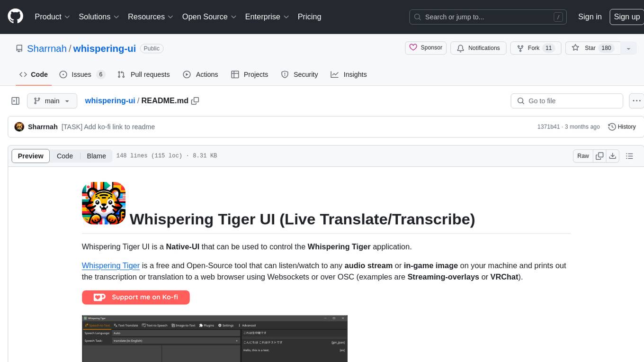Open the Raw file view
This screenshot has height=362, width=644.
click(x=583, y=156)
